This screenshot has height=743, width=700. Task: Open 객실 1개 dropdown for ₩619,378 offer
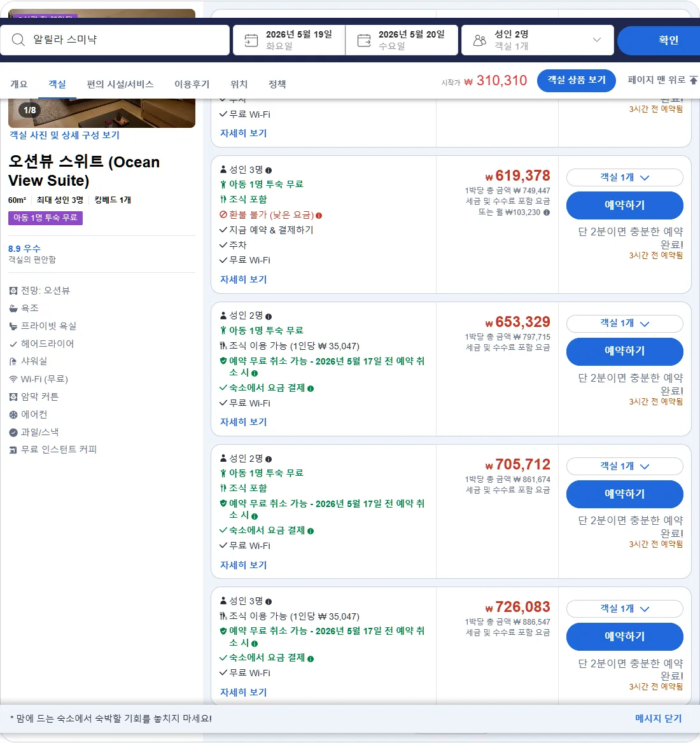625,177
